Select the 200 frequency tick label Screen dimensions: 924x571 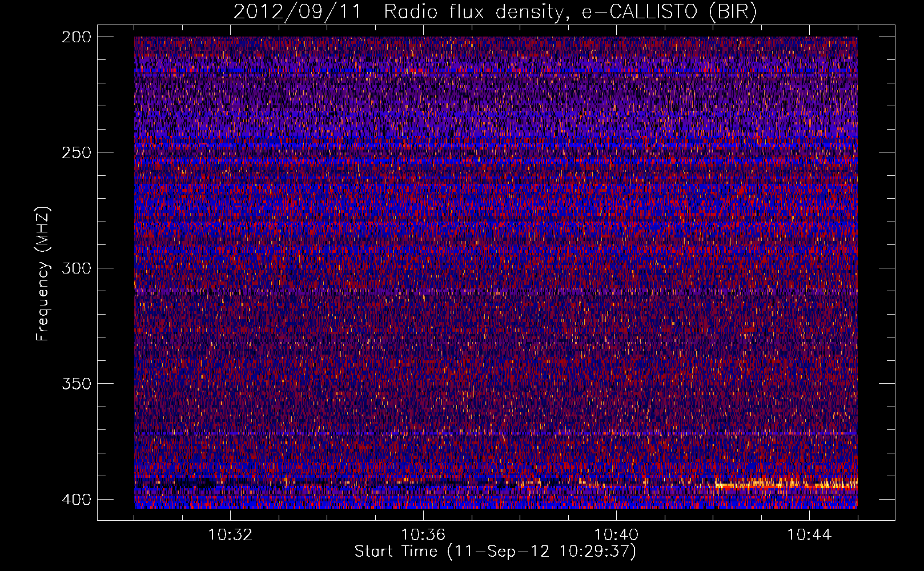click(76, 37)
